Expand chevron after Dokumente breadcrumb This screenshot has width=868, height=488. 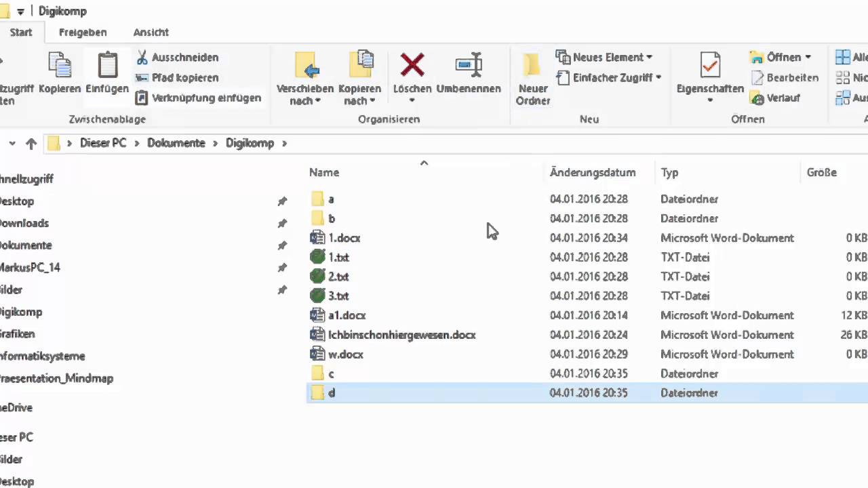[x=216, y=143]
